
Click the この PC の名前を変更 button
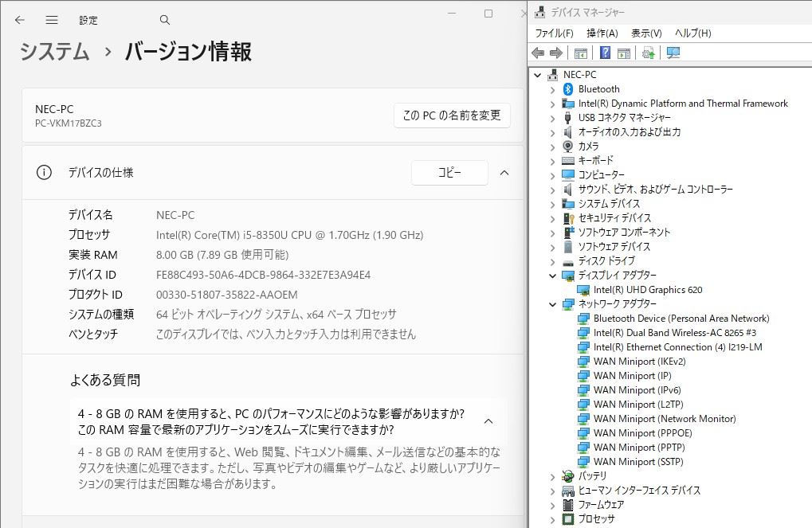pos(452,115)
